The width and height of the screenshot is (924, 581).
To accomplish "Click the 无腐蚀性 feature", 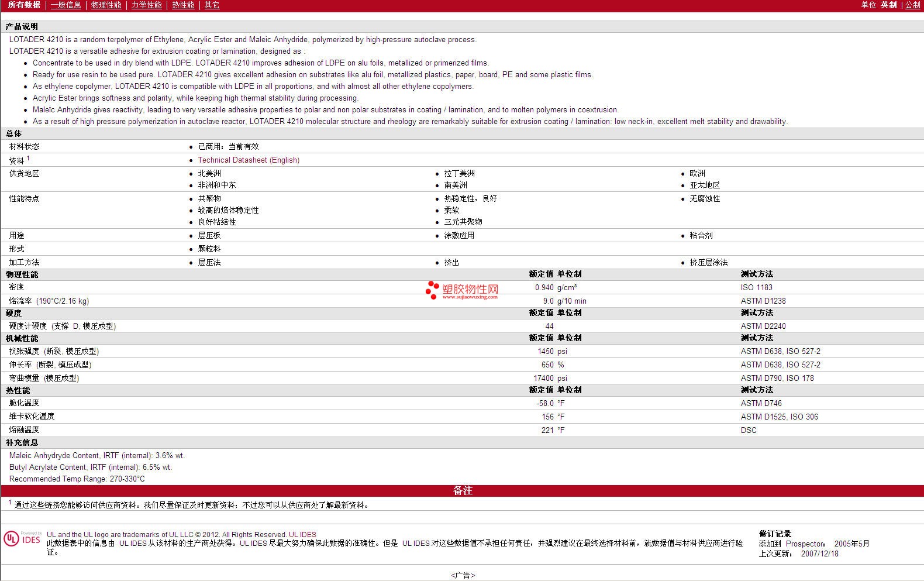I will [705, 199].
